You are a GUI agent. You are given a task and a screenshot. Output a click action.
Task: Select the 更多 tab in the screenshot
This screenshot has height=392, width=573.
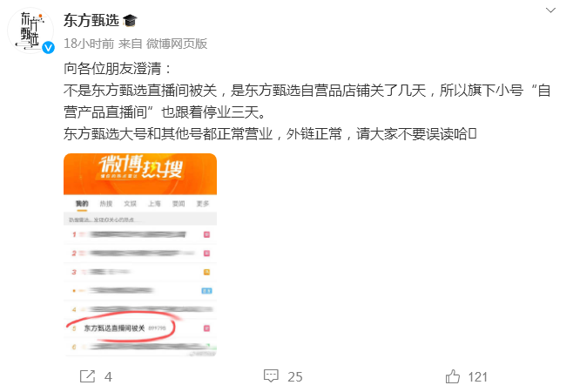pyautogui.click(x=203, y=204)
